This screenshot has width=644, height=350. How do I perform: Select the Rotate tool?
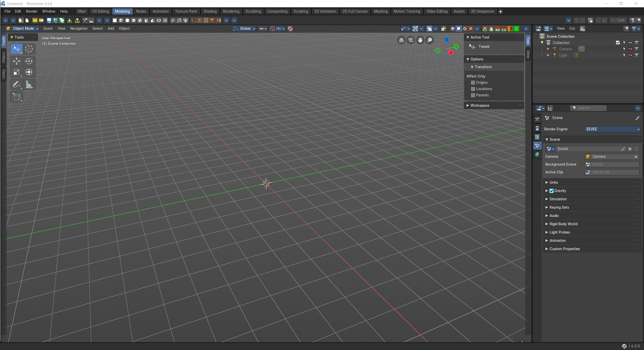[x=29, y=61]
